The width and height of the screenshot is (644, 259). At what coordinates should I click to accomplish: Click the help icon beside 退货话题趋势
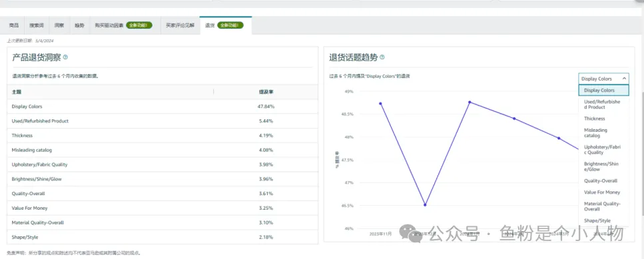coord(382,57)
